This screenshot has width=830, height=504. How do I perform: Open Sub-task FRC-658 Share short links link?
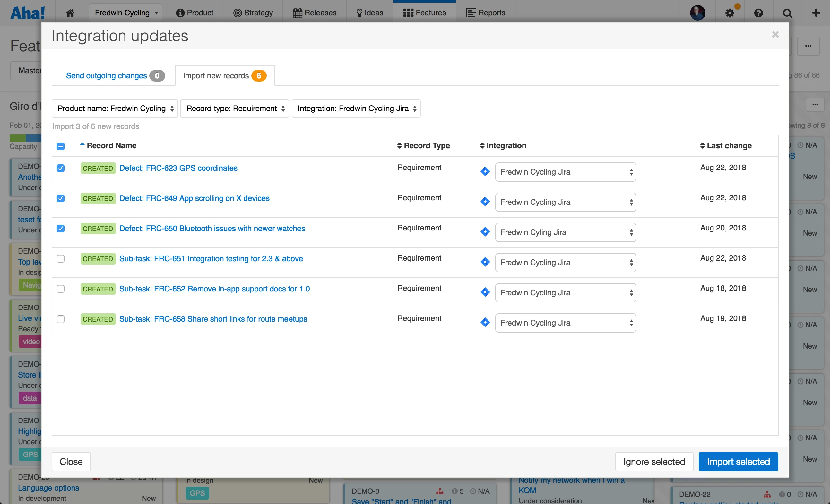point(213,319)
